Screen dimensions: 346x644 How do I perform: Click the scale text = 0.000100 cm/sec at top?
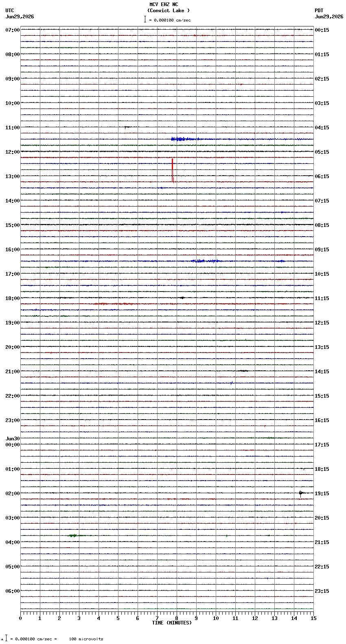[170, 20]
